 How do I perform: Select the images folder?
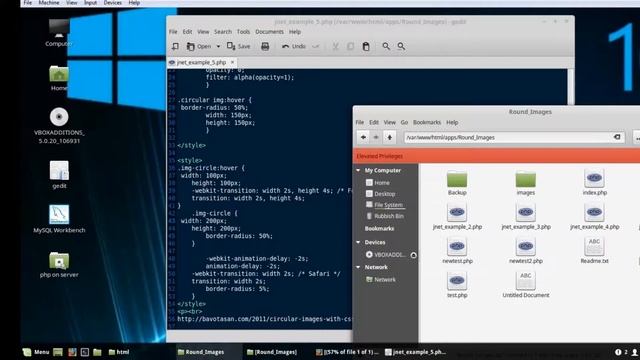pyautogui.click(x=526, y=183)
